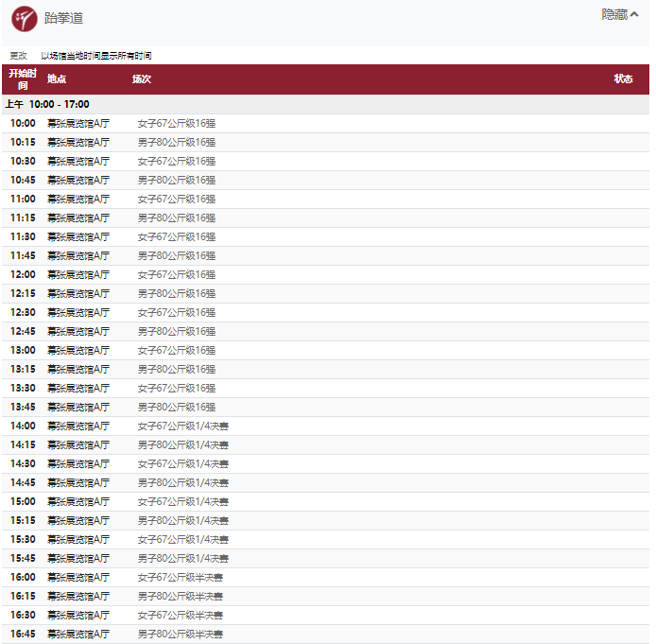656x644 pixels.
Task: Click the 状态 column header
Action: (623, 79)
